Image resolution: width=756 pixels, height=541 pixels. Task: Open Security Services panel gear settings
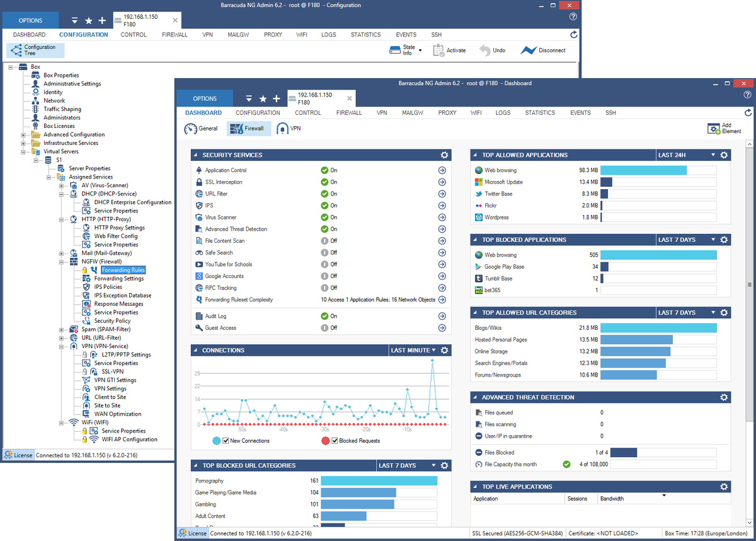[x=444, y=155]
